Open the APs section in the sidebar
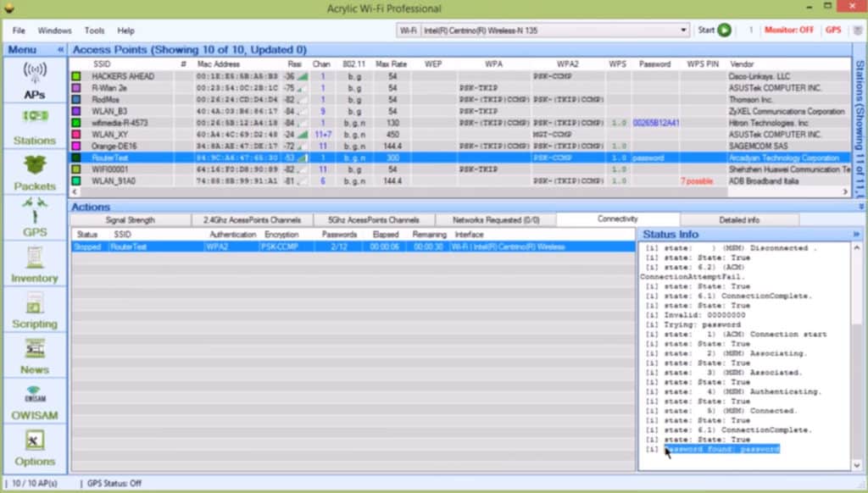This screenshot has width=868, height=493. point(35,80)
